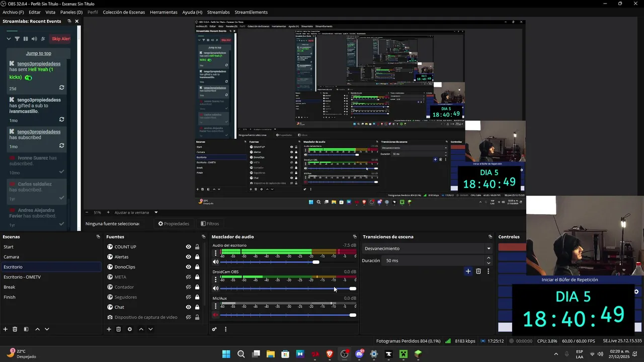
Task: Show hidden system tray icons
Action: [556, 354]
